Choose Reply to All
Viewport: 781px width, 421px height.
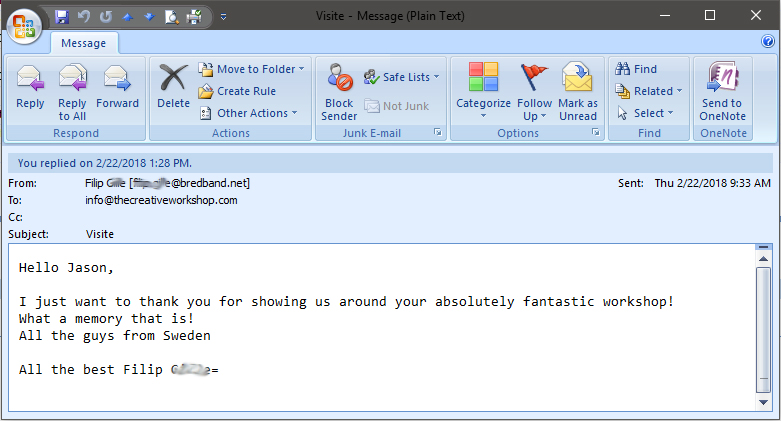[x=72, y=79]
